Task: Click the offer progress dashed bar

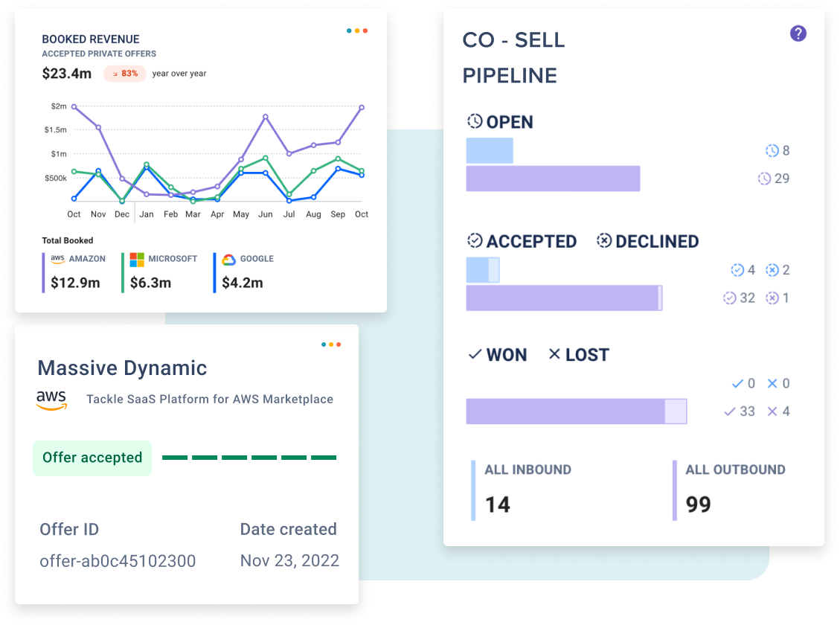Action: coord(249,458)
